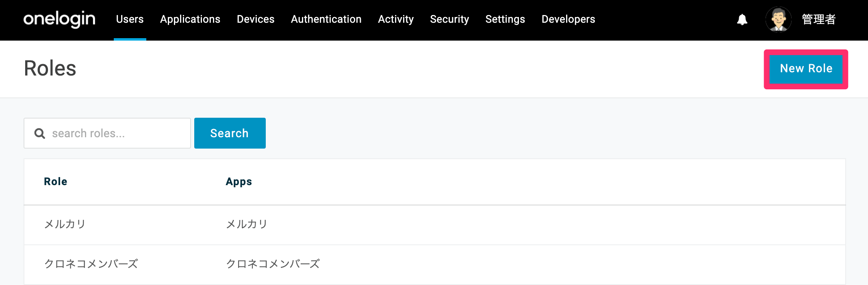Open the Activity menu
Viewport: 868px width, 285px height.
396,19
